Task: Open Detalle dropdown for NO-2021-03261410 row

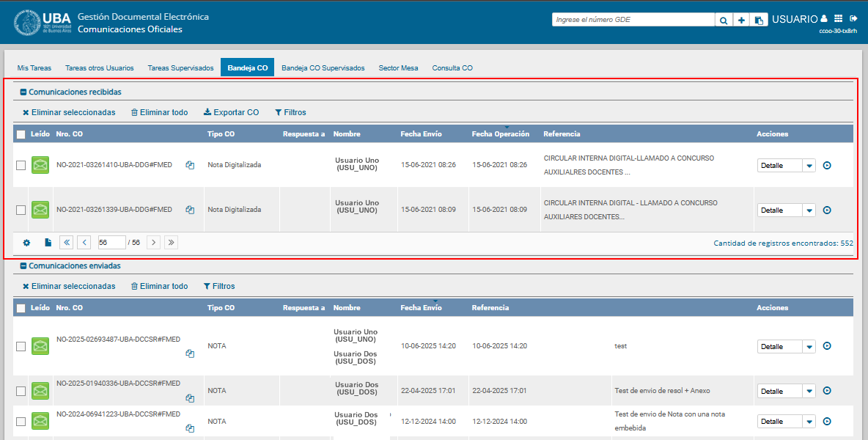Action: click(x=809, y=166)
